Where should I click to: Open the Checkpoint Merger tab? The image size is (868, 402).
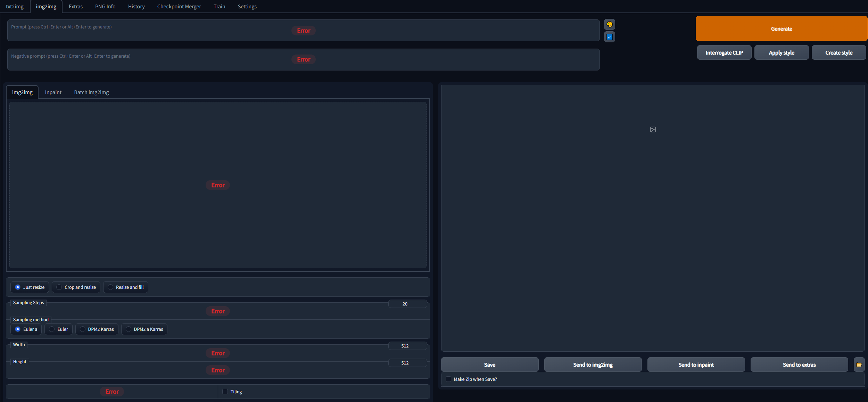pyautogui.click(x=179, y=6)
